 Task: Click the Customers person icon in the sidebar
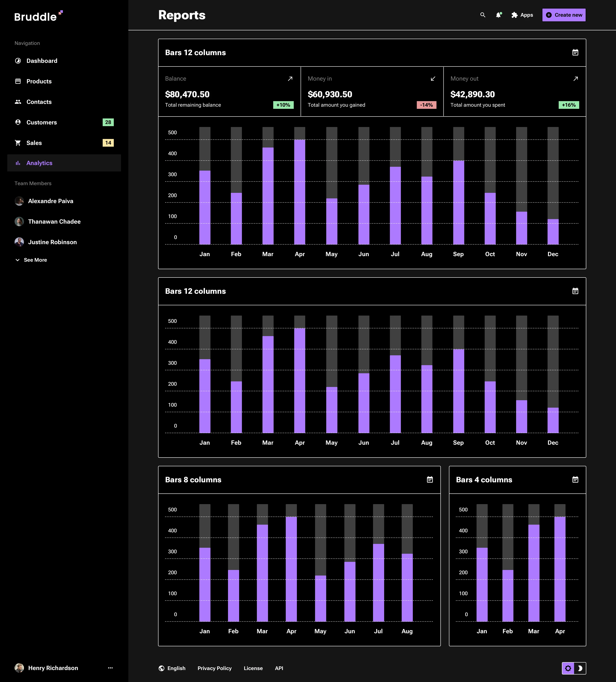tap(18, 122)
